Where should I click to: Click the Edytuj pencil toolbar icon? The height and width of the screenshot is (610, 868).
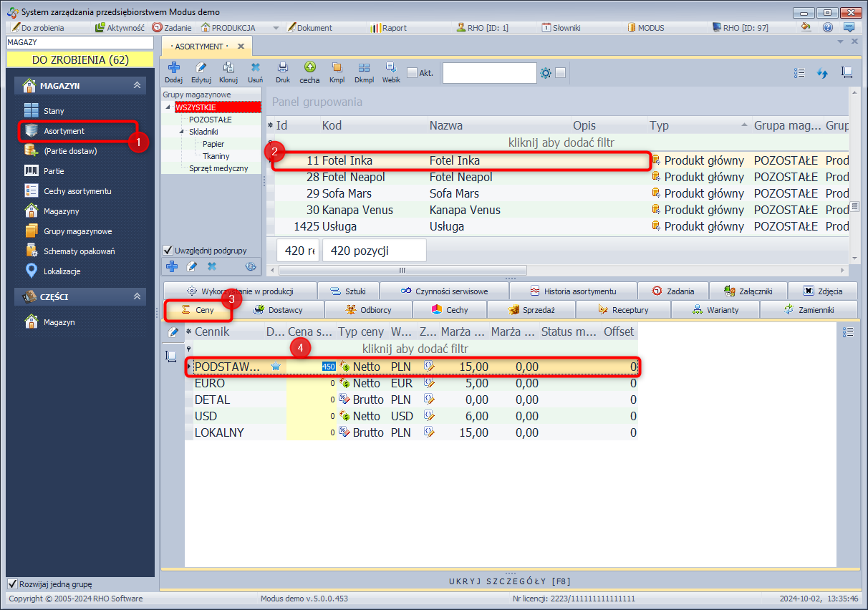[x=201, y=71]
